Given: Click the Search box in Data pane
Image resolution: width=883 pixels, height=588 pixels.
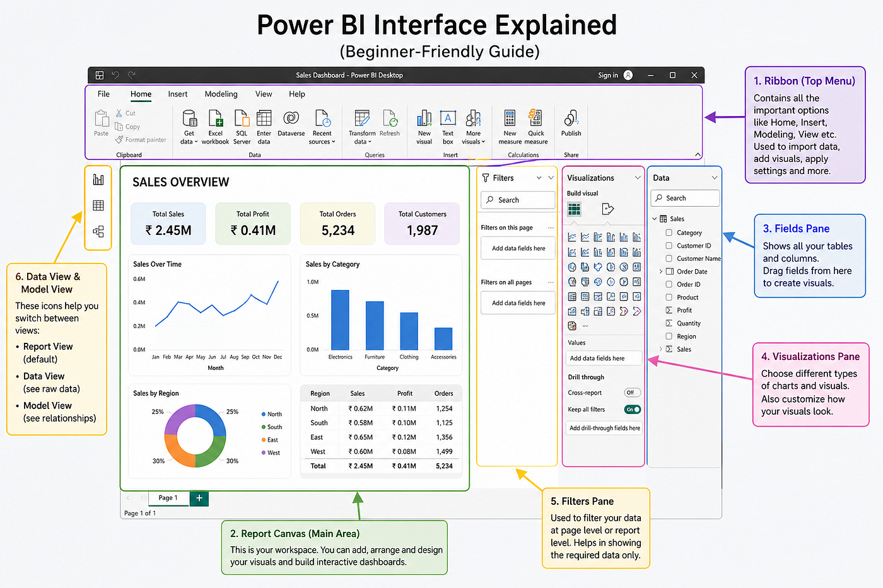Looking at the screenshot, I should [x=685, y=198].
